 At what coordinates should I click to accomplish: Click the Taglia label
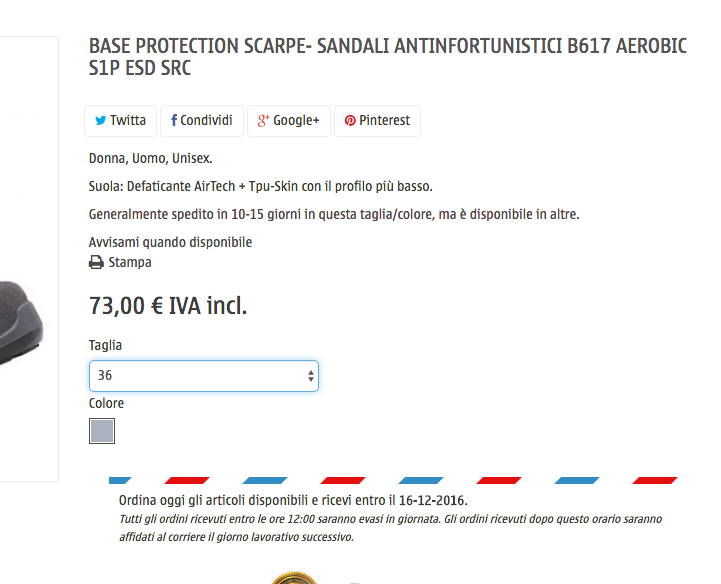(x=105, y=345)
